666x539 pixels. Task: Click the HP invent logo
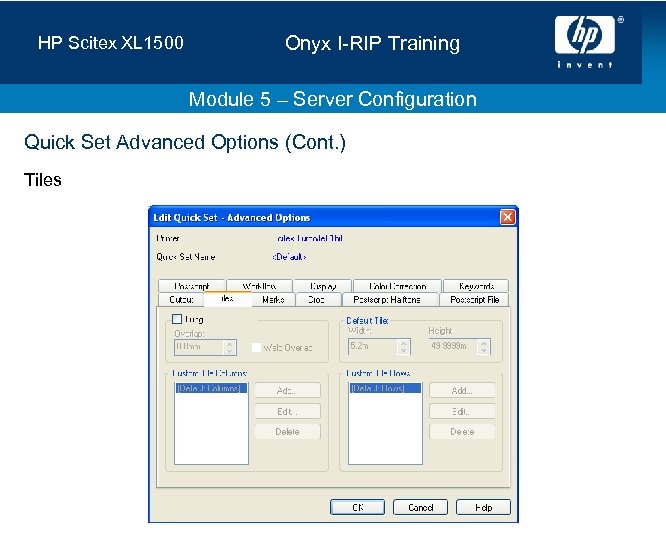pos(585,41)
